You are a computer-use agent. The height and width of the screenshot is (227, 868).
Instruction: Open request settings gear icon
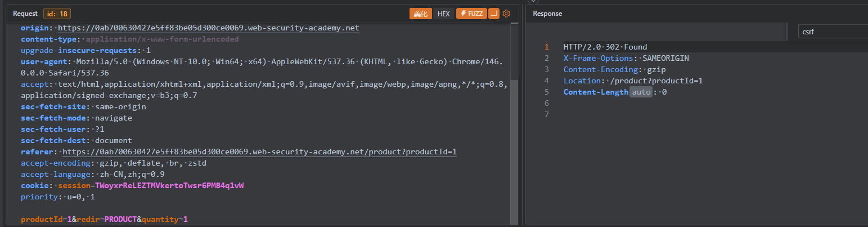pyautogui.click(x=506, y=14)
